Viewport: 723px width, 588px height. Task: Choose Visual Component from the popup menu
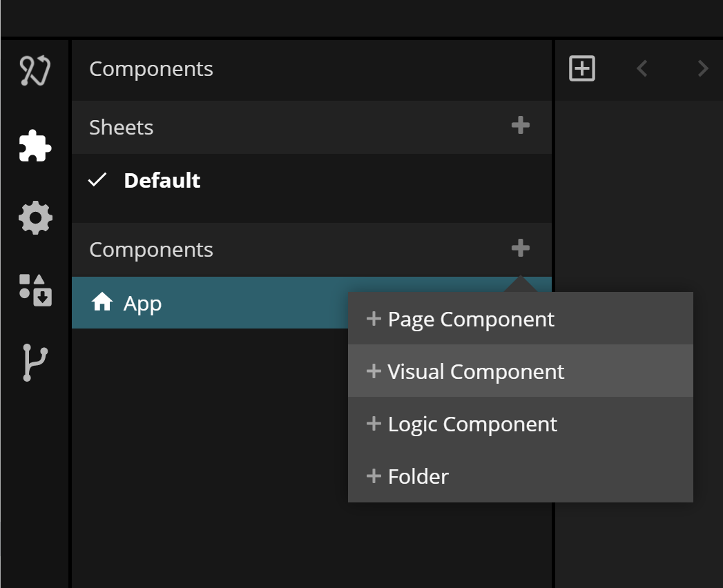coord(476,372)
